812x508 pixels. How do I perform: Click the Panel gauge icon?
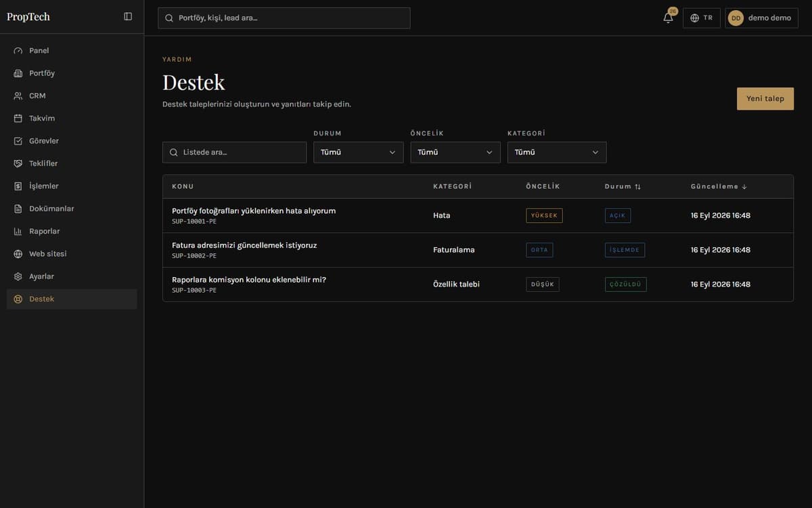click(x=18, y=51)
